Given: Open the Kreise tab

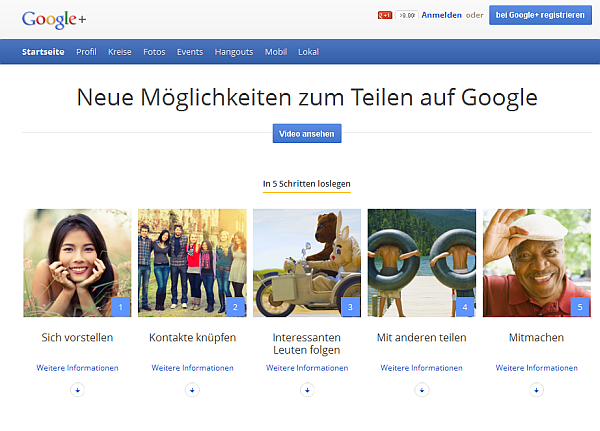Looking at the screenshot, I should [x=120, y=52].
